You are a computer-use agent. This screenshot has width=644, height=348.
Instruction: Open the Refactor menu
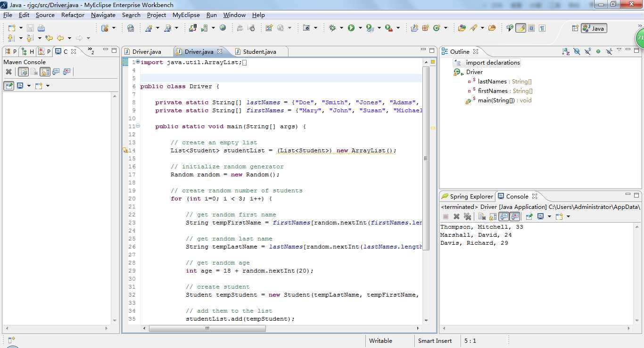[73, 15]
